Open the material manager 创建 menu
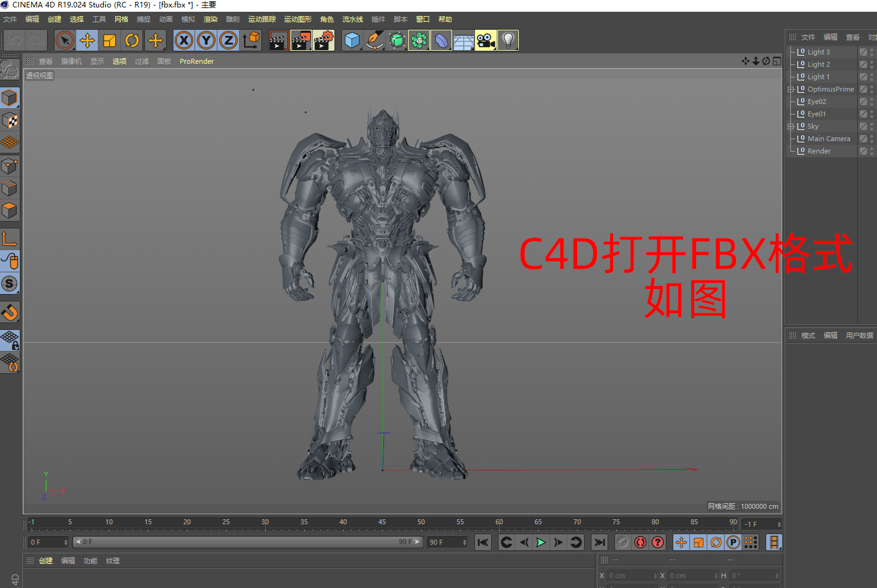 (x=46, y=561)
